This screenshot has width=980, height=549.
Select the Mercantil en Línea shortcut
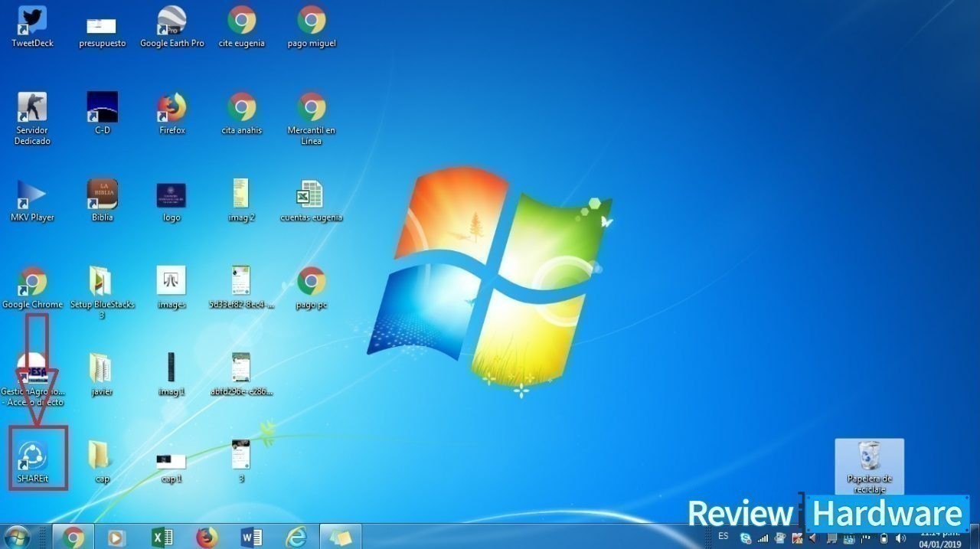[312, 119]
